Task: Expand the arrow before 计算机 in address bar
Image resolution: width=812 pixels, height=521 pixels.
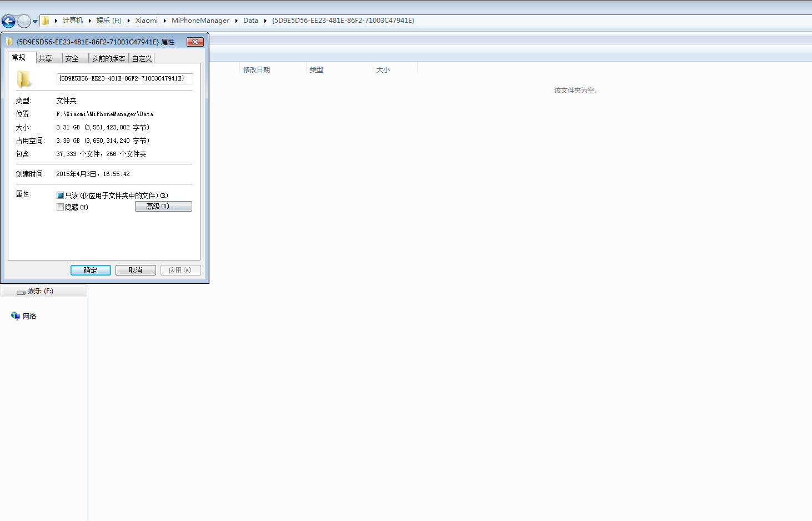Action: (x=56, y=21)
